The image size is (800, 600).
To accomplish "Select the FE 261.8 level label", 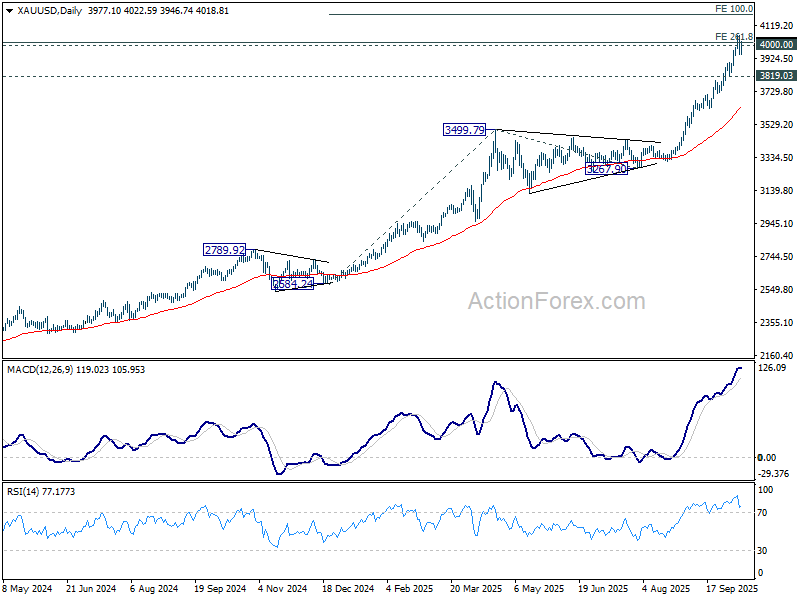I will (734, 37).
